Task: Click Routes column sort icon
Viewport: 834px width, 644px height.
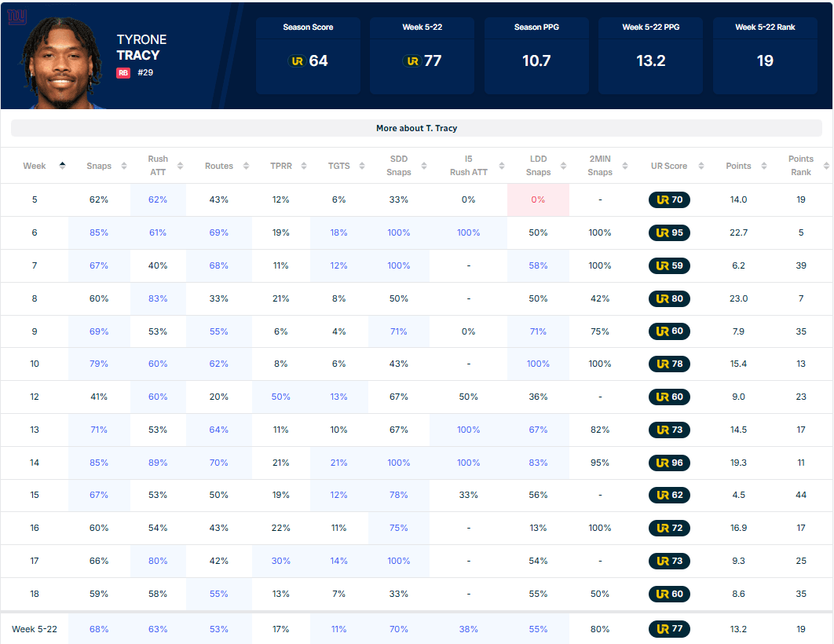Action: click(x=246, y=166)
